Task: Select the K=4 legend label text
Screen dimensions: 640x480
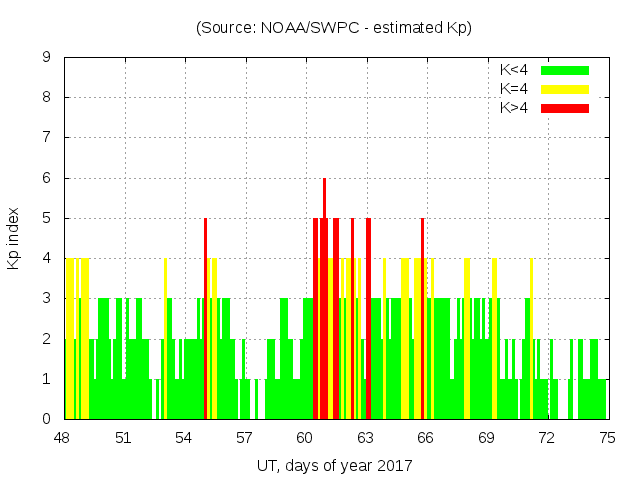Action: [x=516, y=89]
